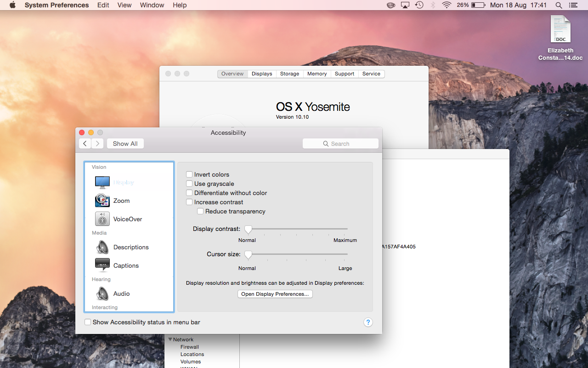The width and height of the screenshot is (588, 368).
Task: Go forward with the right chevron button
Action: [x=97, y=144]
